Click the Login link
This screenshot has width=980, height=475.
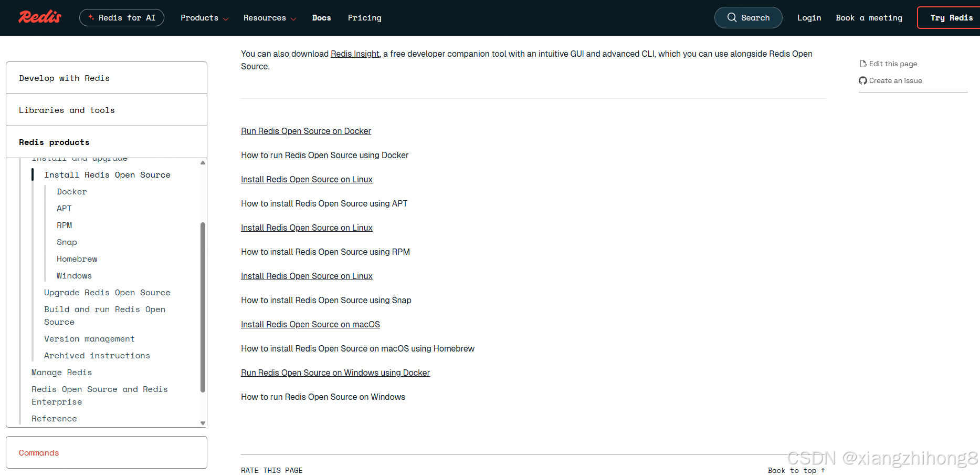tap(809, 18)
